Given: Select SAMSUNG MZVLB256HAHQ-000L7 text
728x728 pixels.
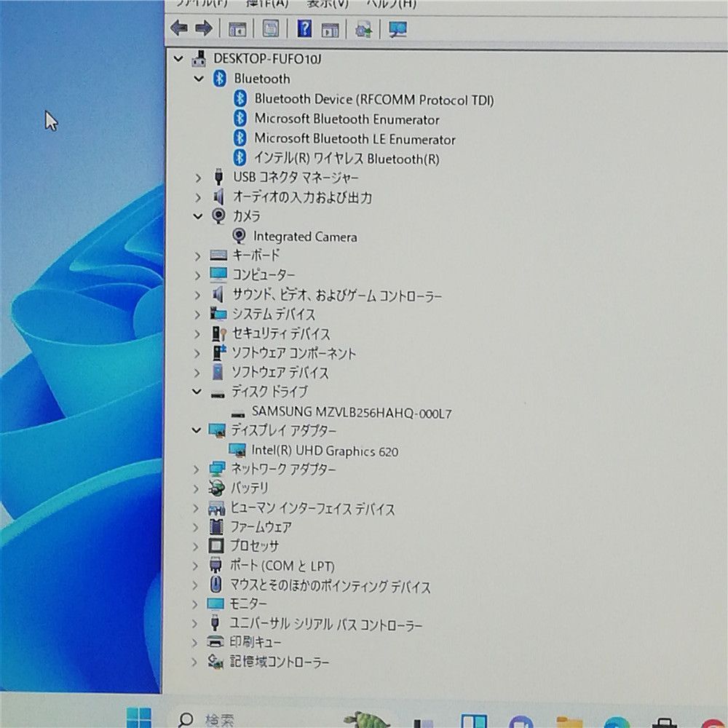Looking at the screenshot, I should click(x=352, y=412).
